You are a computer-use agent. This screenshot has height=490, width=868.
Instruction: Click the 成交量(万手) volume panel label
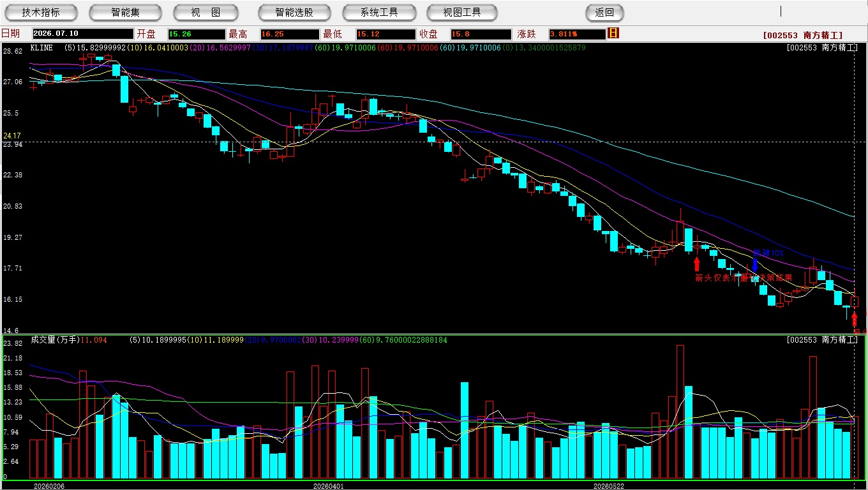55,340
